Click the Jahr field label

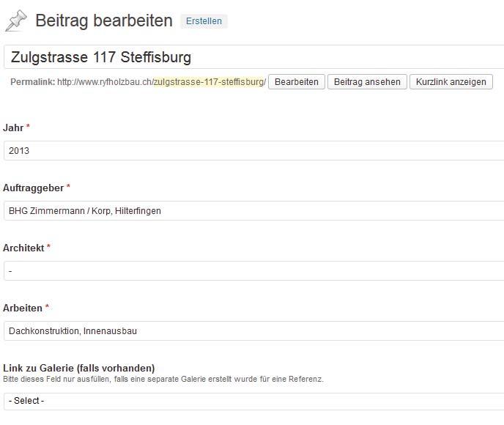click(x=13, y=127)
